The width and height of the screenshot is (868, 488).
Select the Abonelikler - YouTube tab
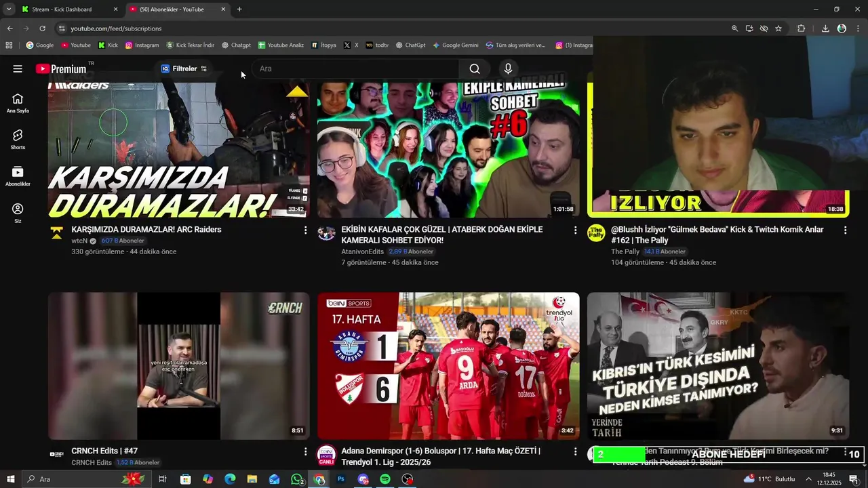[x=173, y=9]
